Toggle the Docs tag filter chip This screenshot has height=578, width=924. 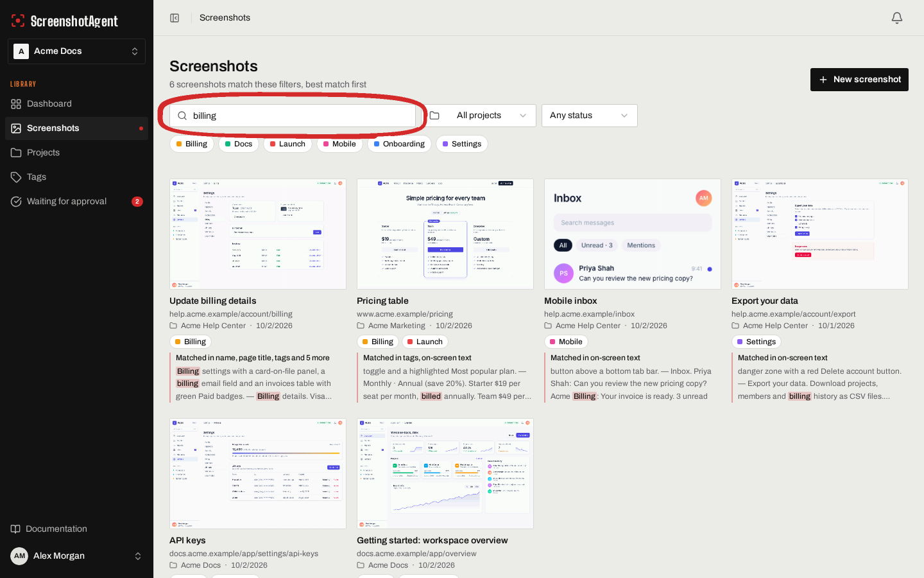tap(239, 144)
